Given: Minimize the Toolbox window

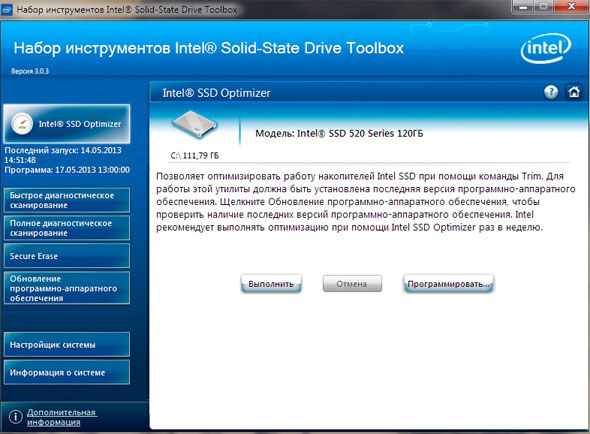Looking at the screenshot, I should [524, 6].
